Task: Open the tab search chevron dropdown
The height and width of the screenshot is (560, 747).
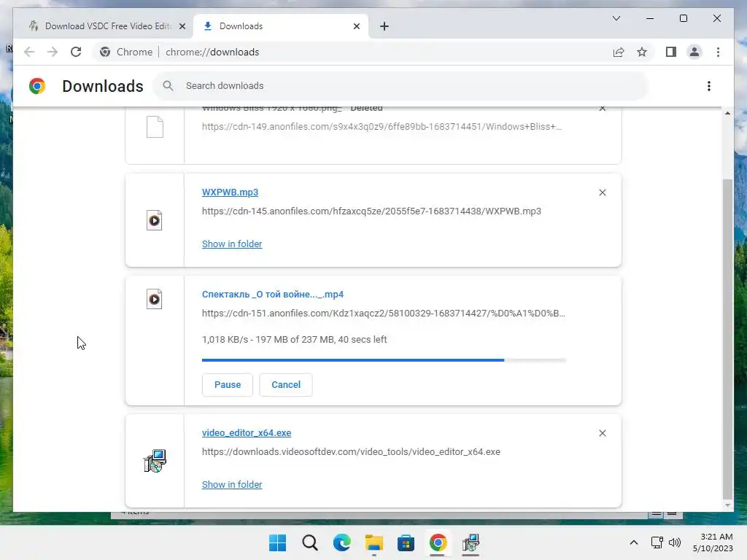Action: pyautogui.click(x=616, y=18)
